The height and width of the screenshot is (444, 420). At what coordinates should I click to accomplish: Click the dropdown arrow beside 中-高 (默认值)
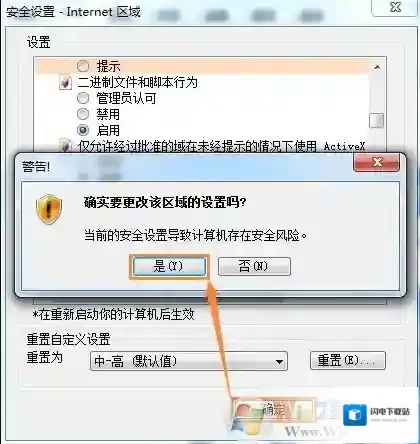click(x=279, y=362)
